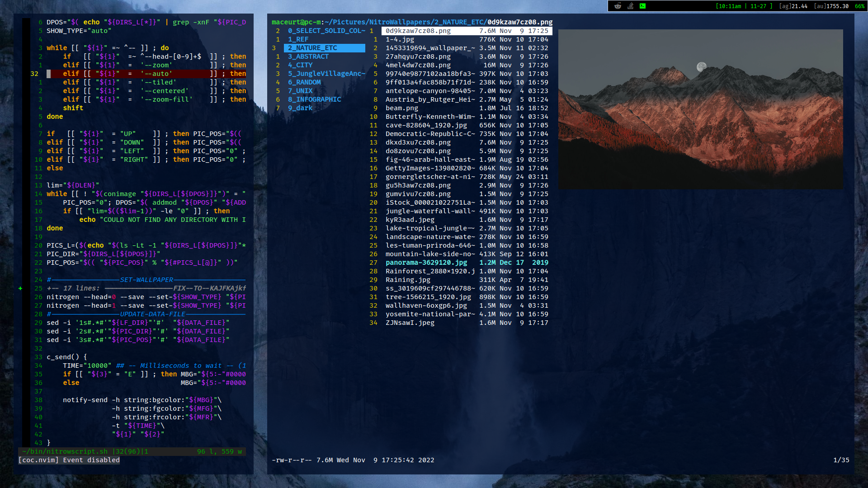
Task: Select the highlighted panorama-3629120.jpg file
Action: click(x=467, y=263)
